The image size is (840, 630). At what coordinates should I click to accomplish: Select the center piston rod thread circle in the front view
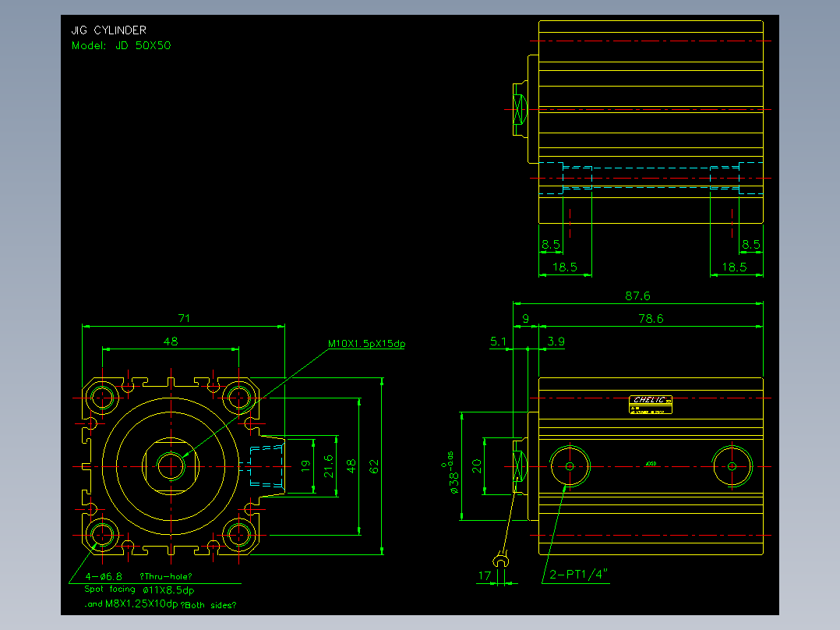coord(171,466)
